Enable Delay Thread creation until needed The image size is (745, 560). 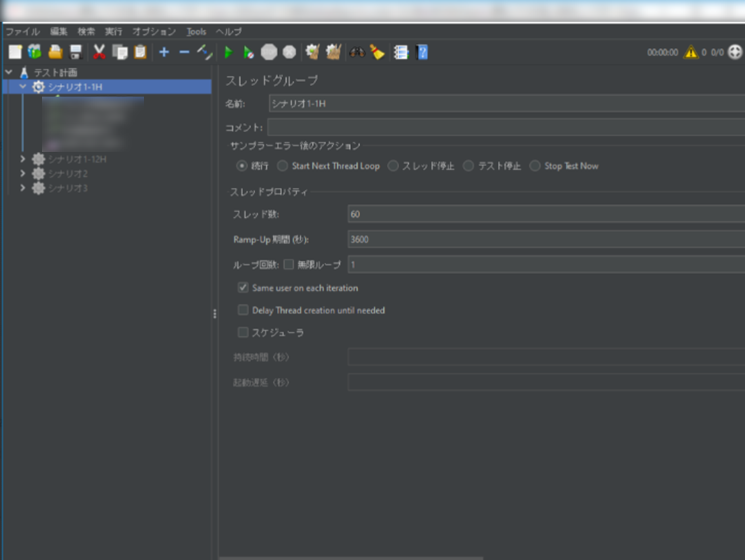(243, 310)
